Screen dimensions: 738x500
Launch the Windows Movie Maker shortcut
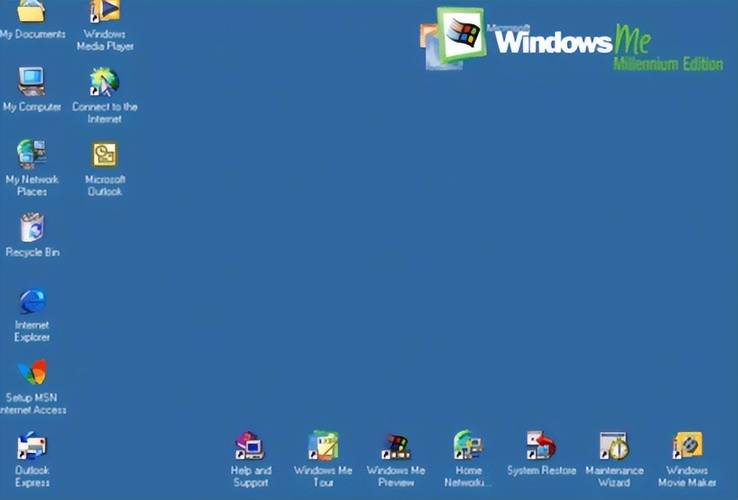tap(687, 445)
